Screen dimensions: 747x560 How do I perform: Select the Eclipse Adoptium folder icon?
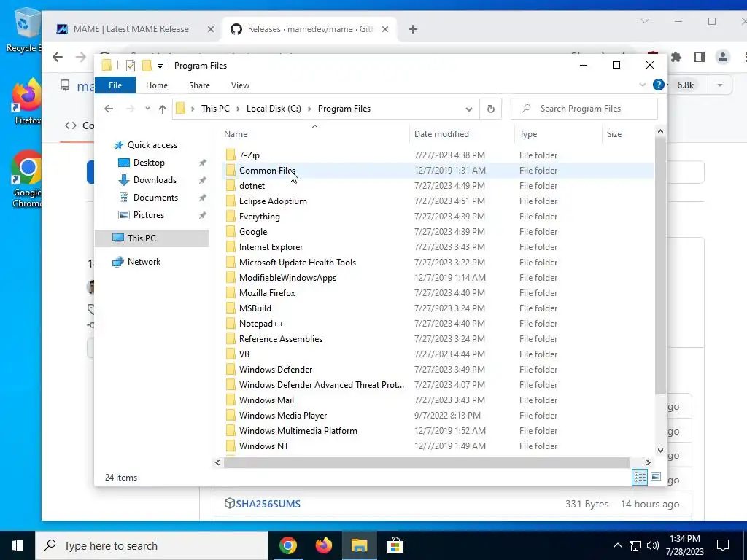coord(231,201)
